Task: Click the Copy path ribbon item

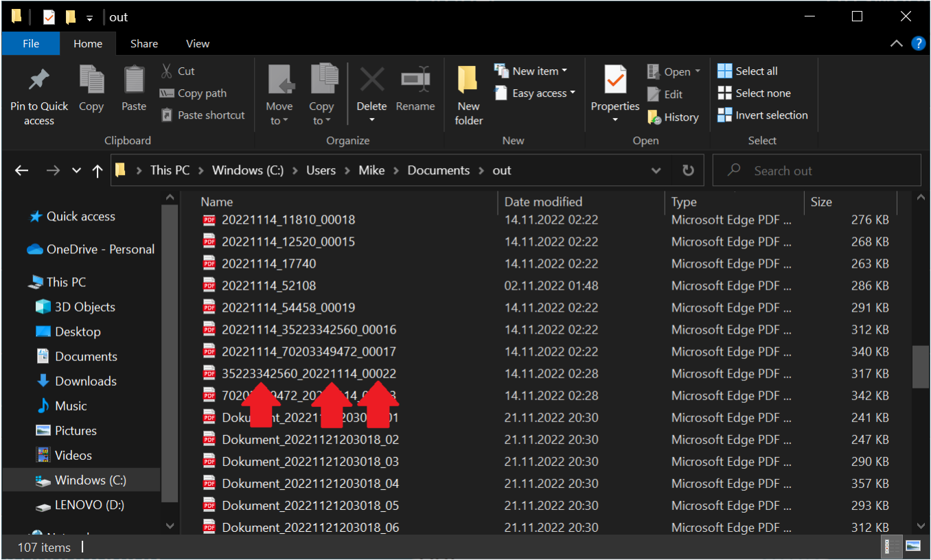Action: point(194,93)
